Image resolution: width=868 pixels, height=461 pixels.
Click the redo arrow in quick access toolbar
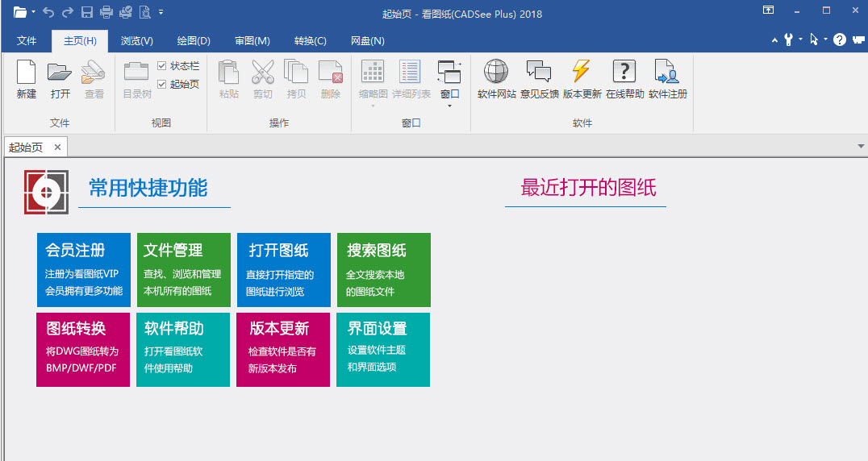(68, 11)
